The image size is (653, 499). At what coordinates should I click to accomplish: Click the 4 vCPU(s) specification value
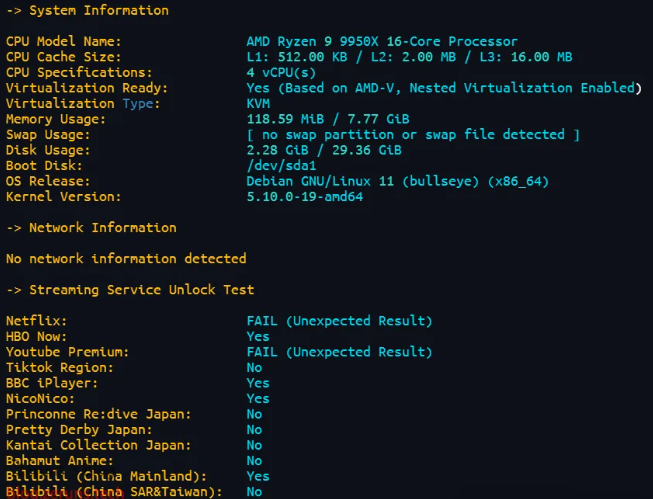tap(281, 72)
